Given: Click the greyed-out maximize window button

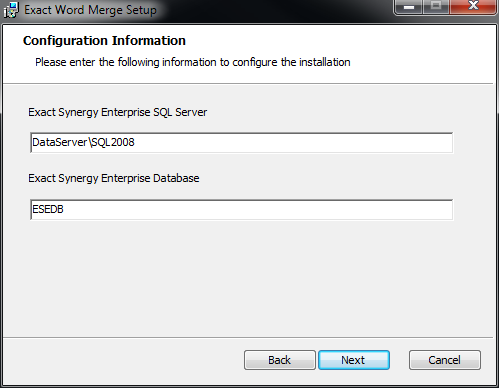Looking at the screenshot, I should (436, 7).
